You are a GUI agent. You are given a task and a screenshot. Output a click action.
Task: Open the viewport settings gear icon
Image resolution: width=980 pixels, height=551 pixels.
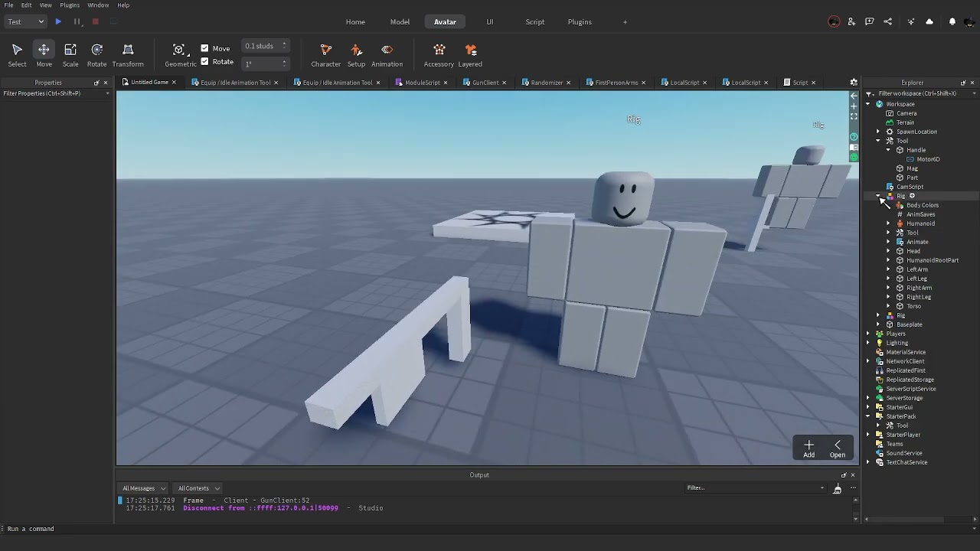pyautogui.click(x=854, y=82)
